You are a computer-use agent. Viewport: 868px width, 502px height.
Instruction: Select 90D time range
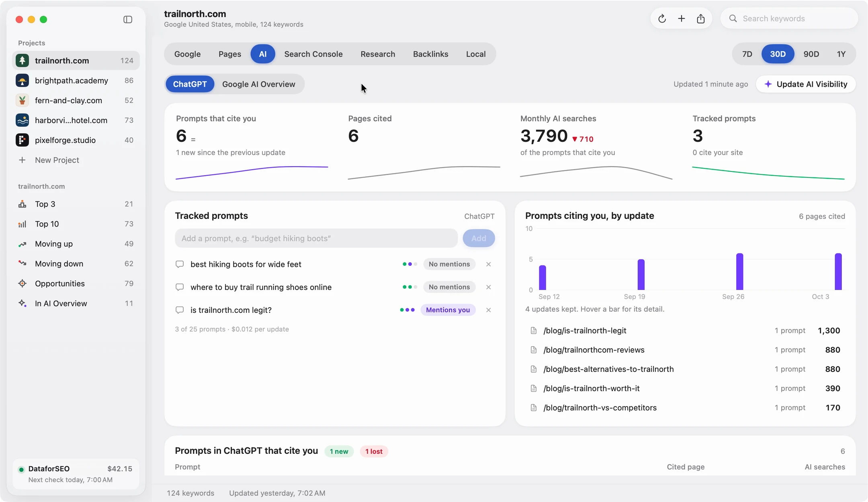811,54
